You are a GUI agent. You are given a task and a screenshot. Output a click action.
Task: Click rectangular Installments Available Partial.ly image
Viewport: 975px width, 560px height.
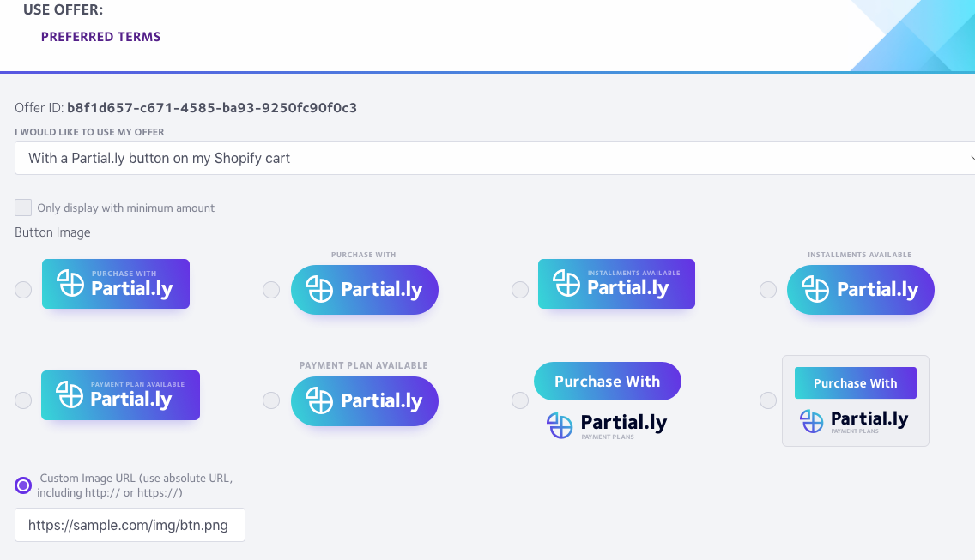point(616,284)
